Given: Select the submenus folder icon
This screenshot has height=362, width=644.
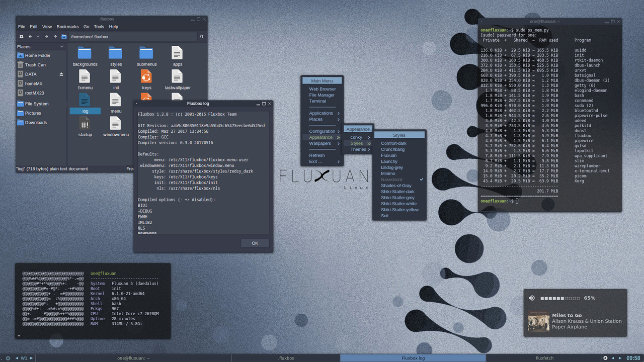Looking at the screenshot, I should tap(146, 52).
